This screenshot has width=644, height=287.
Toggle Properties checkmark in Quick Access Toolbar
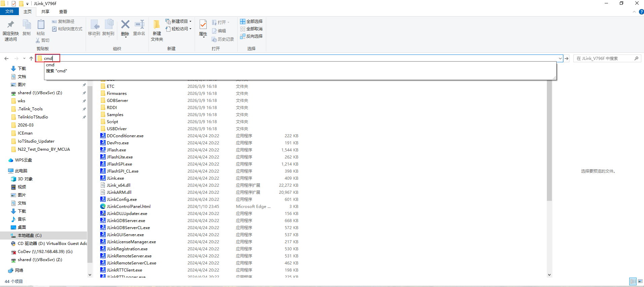point(14,4)
